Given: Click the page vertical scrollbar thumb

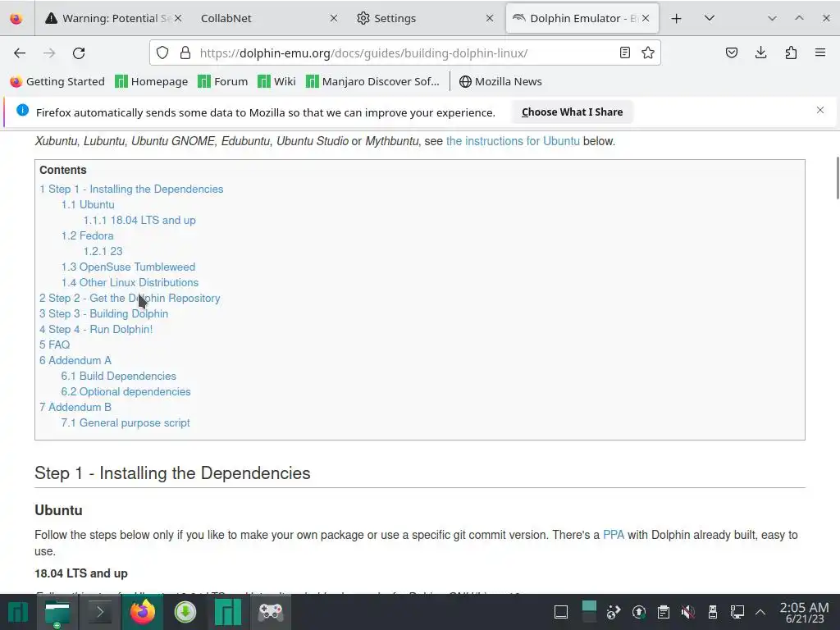Looking at the screenshot, I should pos(838,178).
